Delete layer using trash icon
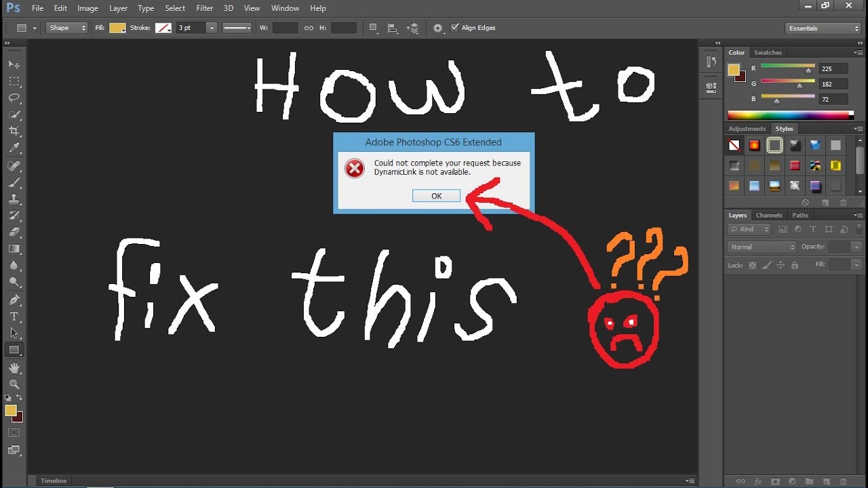 845,481
